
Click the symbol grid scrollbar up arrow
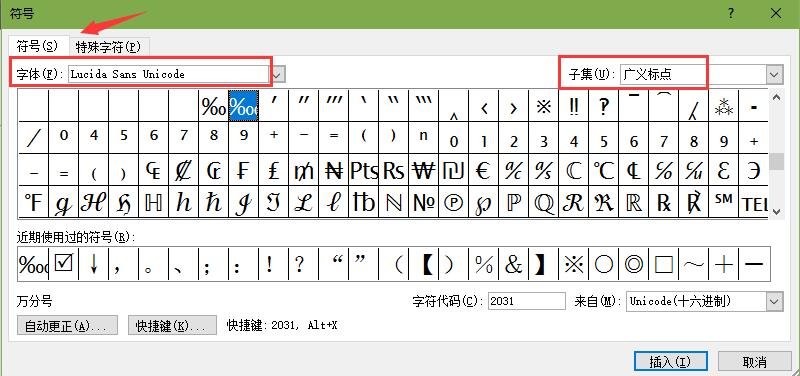coord(776,97)
